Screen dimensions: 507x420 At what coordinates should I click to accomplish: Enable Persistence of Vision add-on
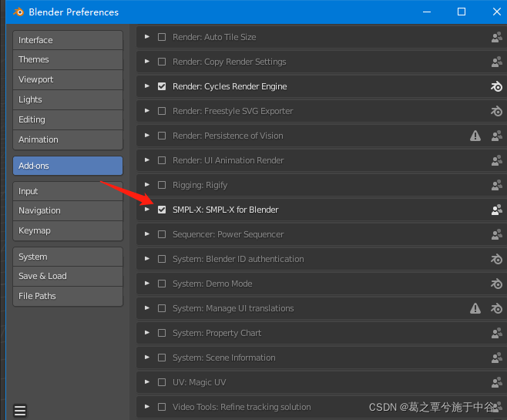(162, 136)
